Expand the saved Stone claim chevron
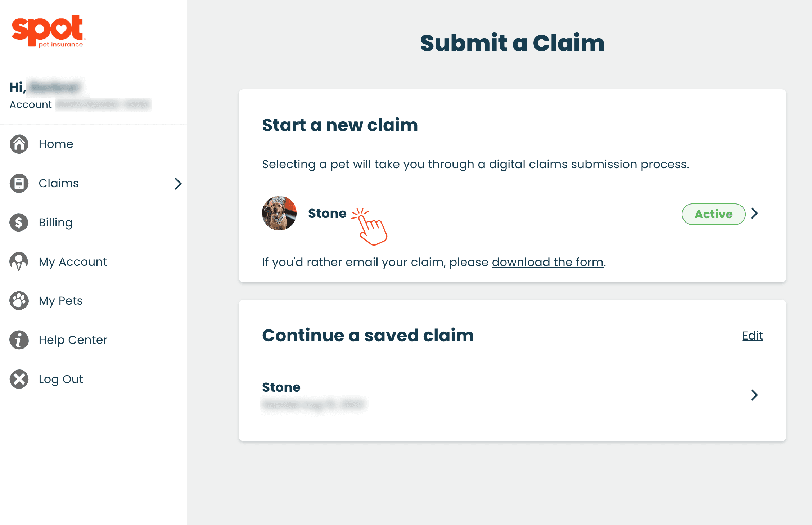The height and width of the screenshot is (525, 812). coord(755,395)
